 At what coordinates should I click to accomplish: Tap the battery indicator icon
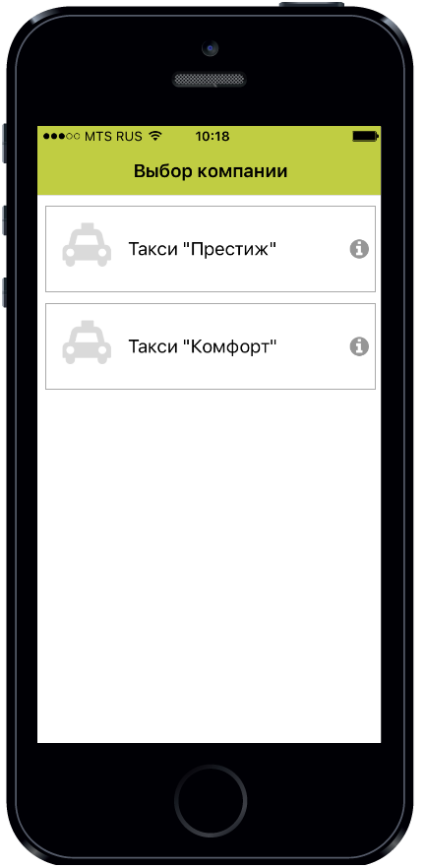tap(366, 136)
